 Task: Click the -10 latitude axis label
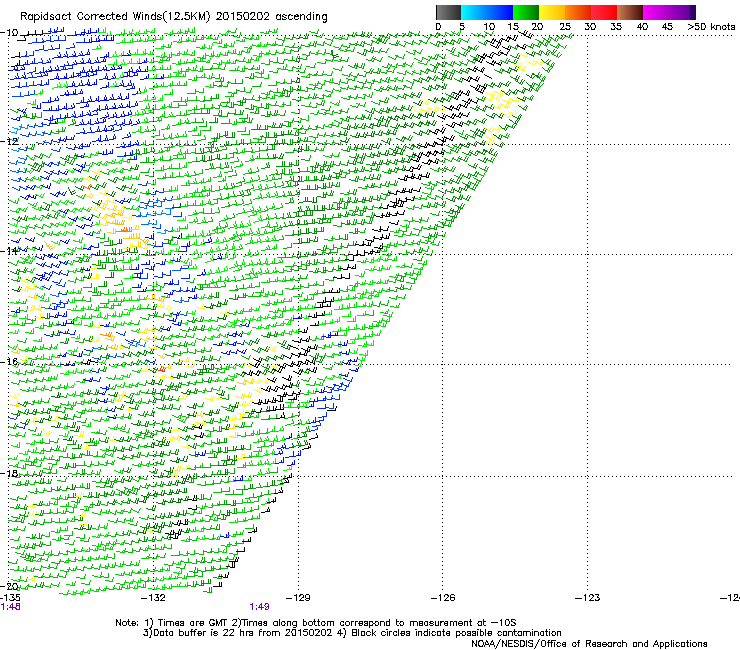(9, 33)
